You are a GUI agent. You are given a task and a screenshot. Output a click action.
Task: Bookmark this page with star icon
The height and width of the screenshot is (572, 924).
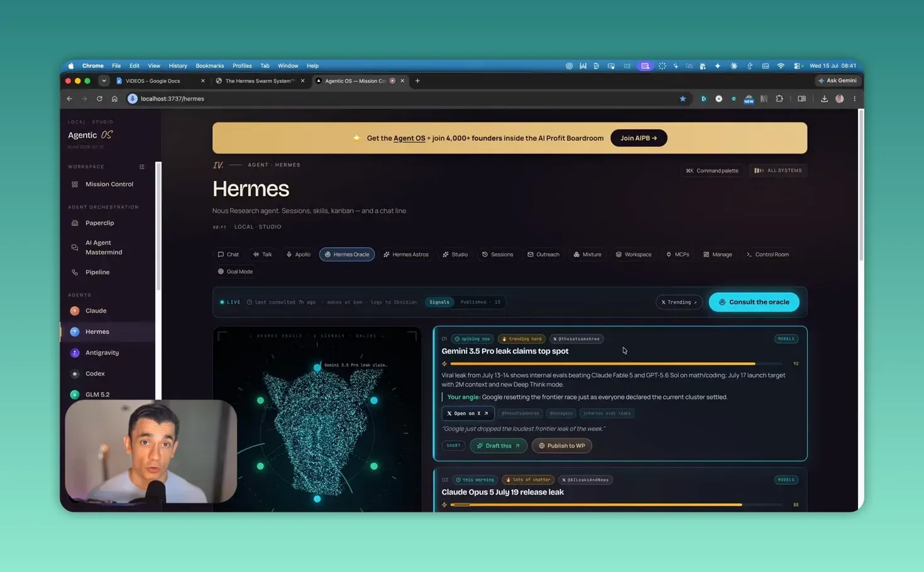[683, 99]
